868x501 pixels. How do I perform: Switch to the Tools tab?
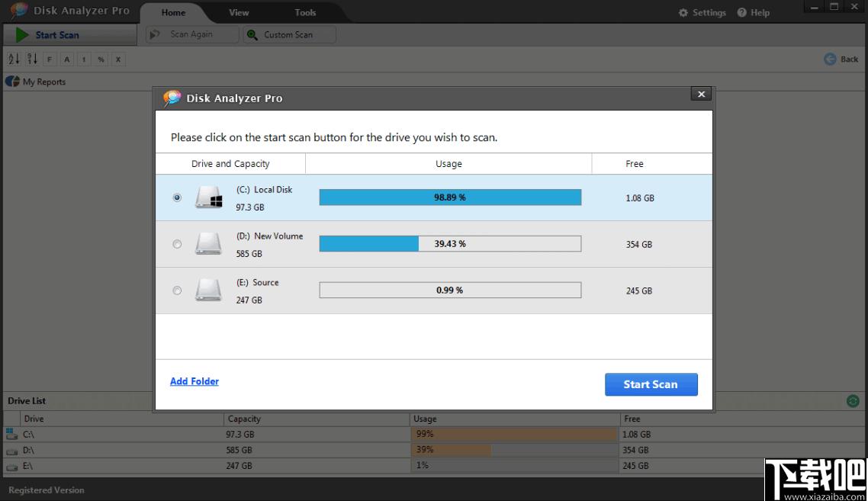point(305,12)
